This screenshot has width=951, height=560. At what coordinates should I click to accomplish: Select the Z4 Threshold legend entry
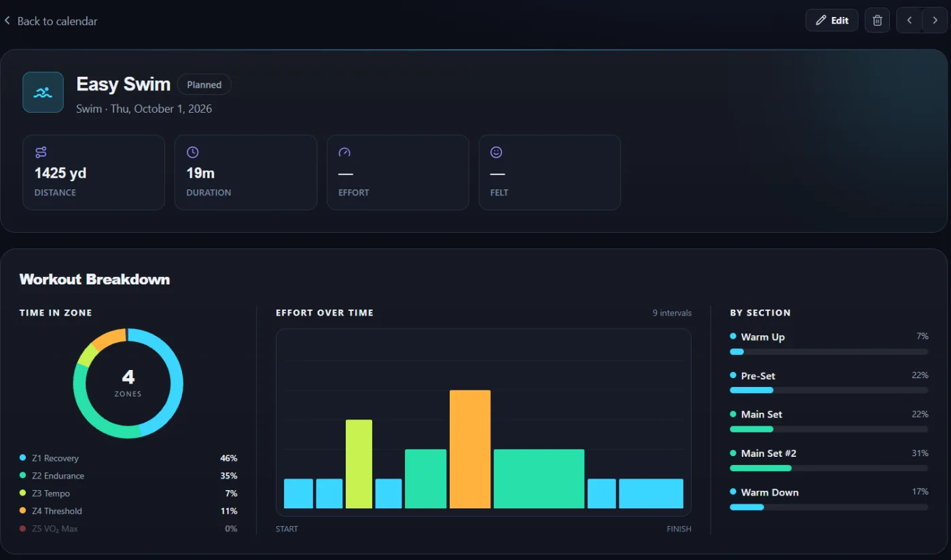(128, 511)
